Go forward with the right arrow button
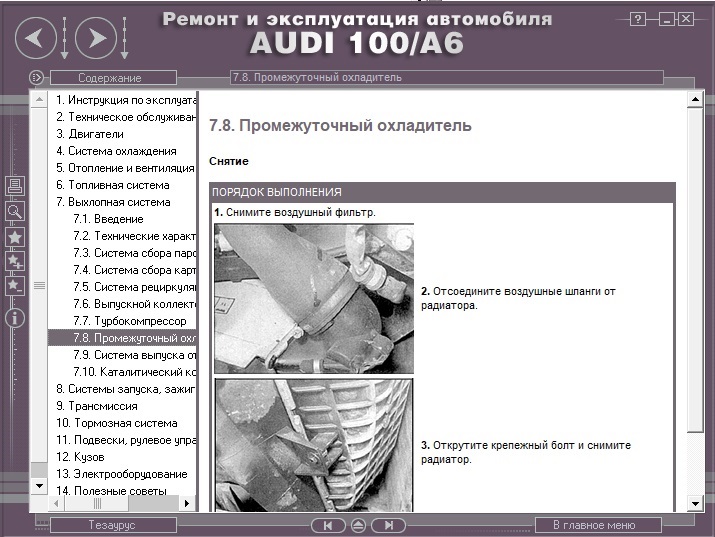This screenshot has width=715, height=537. 96,38
